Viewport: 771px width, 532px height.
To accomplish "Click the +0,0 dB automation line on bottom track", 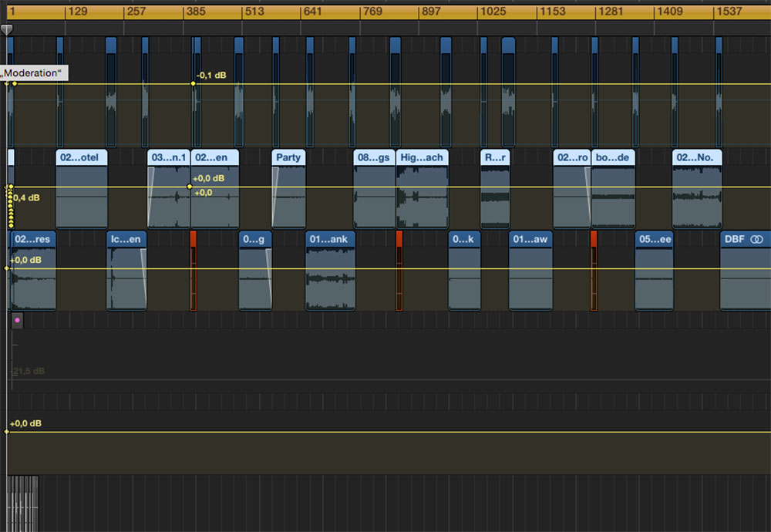I will [x=385, y=432].
